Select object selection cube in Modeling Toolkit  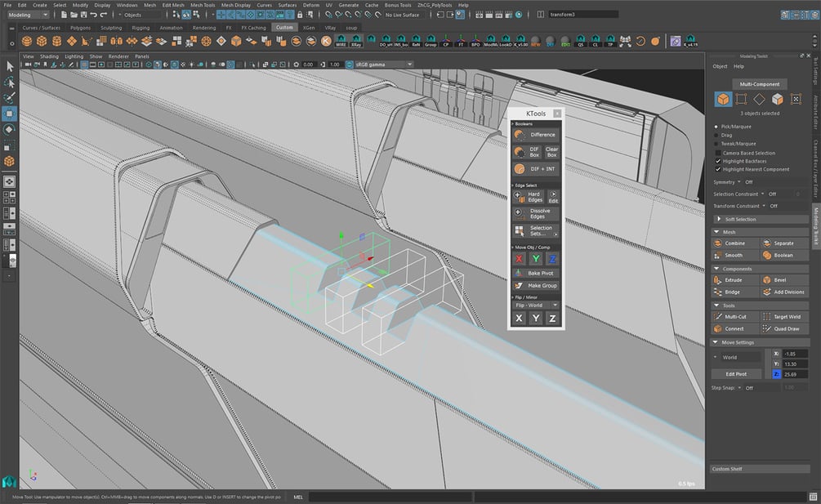point(723,99)
